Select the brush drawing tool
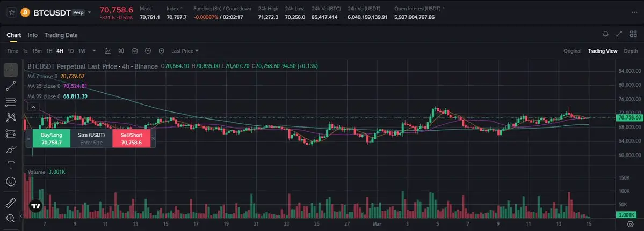Image resolution: width=644 pixels, height=231 pixels. coord(11,150)
